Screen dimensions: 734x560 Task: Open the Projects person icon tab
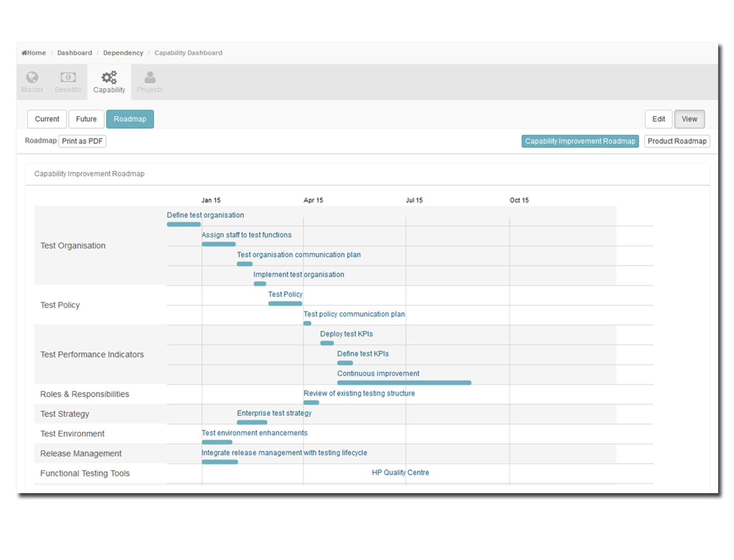pyautogui.click(x=150, y=82)
